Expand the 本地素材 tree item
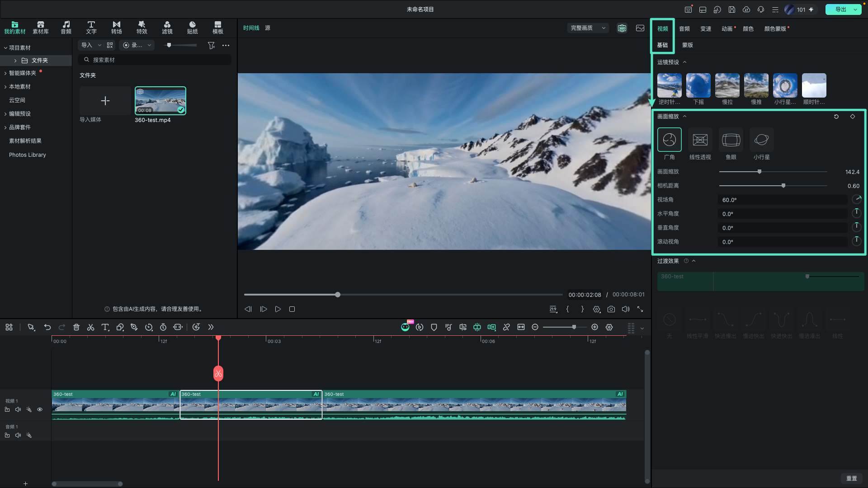This screenshot has width=868, height=488. [5, 87]
